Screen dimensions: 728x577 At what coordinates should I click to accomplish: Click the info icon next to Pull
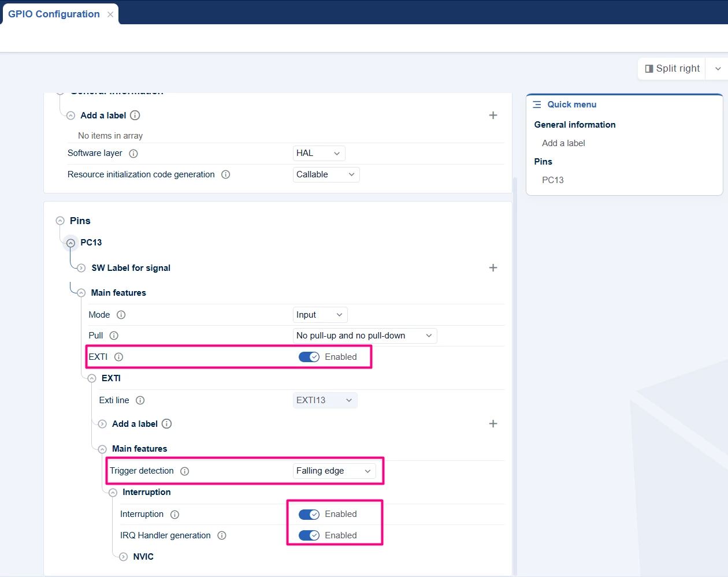(114, 336)
